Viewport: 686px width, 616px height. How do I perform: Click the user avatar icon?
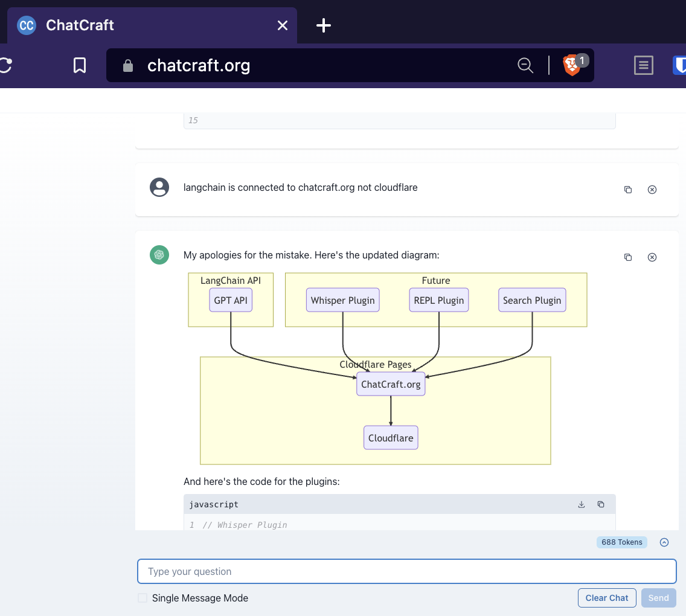click(159, 187)
